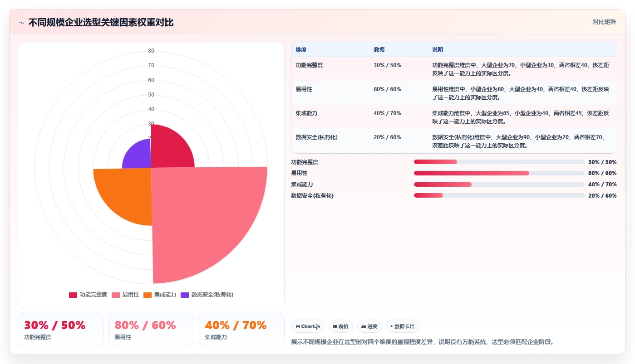Screen dimensions: 635x364
Task: Click the 维度 table column header
Action: click(x=301, y=50)
